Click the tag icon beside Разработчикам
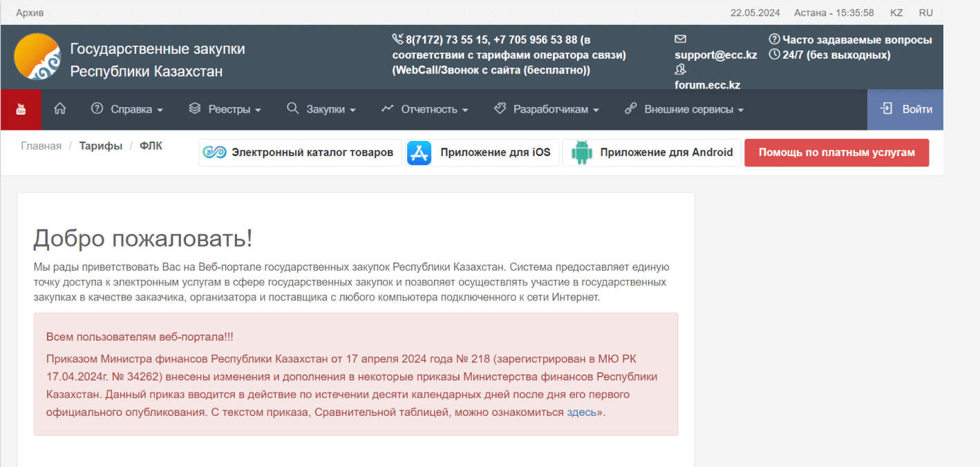The height and width of the screenshot is (467, 980). tap(500, 109)
